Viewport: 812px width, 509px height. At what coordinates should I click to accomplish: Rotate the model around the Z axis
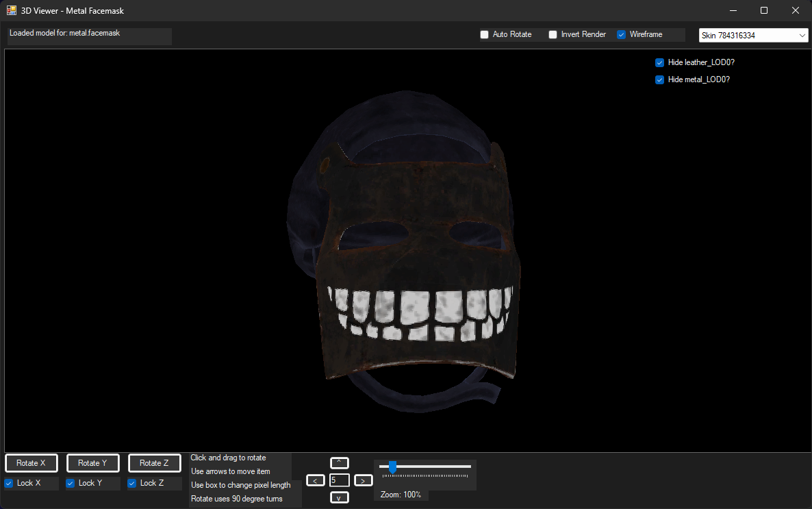point(154,462)
